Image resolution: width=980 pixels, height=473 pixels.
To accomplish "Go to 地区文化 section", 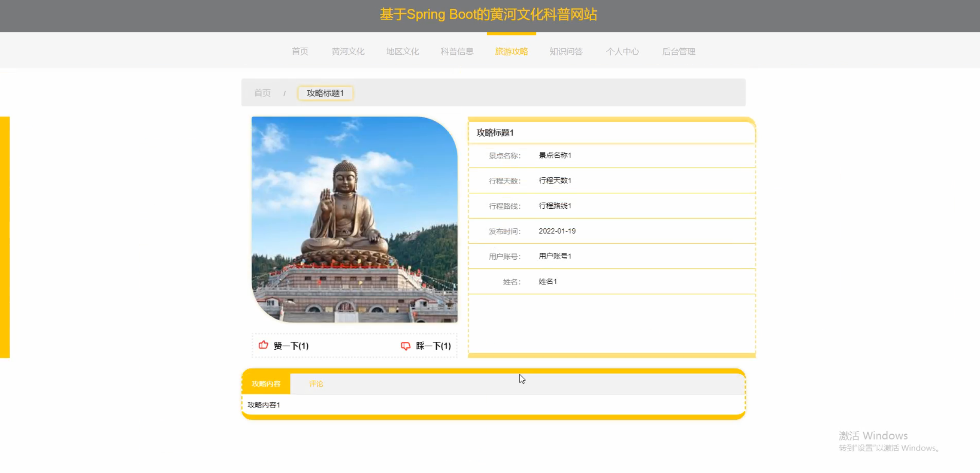I will click(402, 51).
